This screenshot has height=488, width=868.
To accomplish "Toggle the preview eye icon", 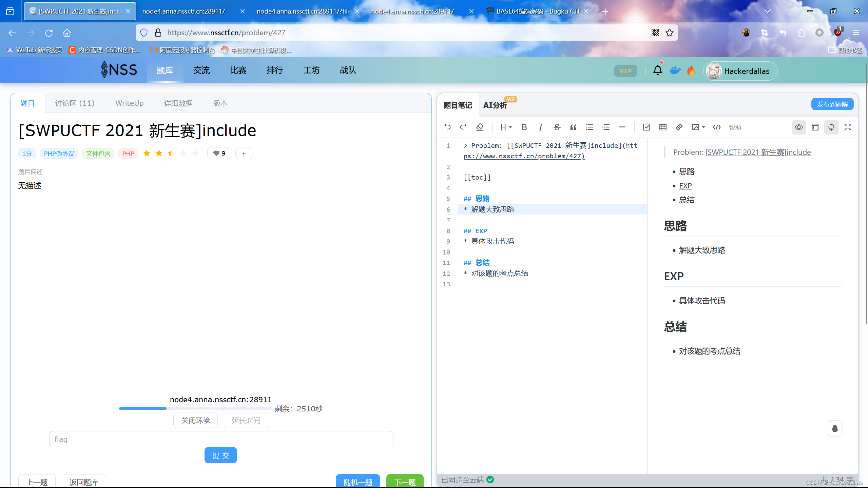I will pyautogui.click(x=798, y=127).
